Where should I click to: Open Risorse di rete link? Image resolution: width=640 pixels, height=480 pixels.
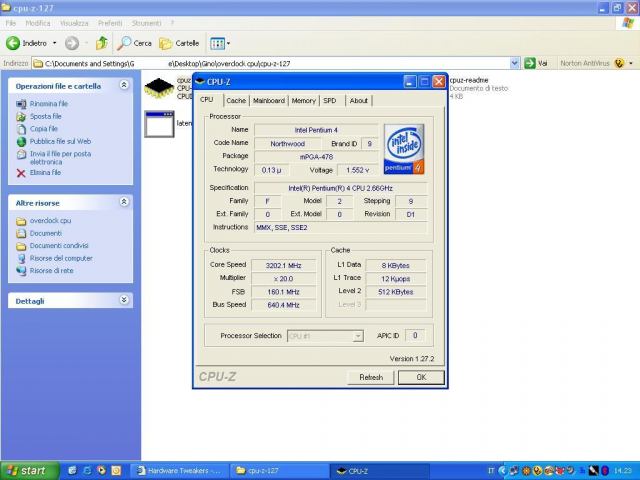[51, 271]
